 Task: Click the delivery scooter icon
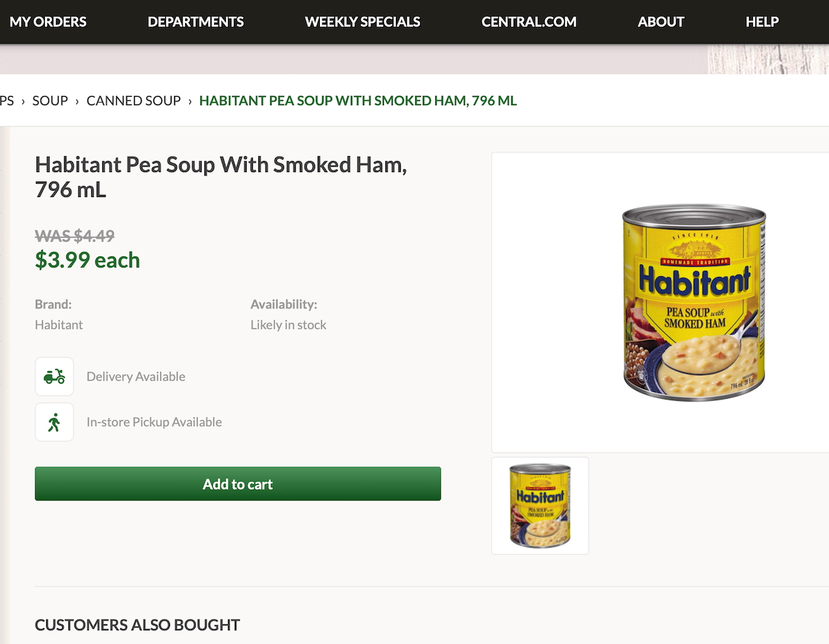[54, 377]
